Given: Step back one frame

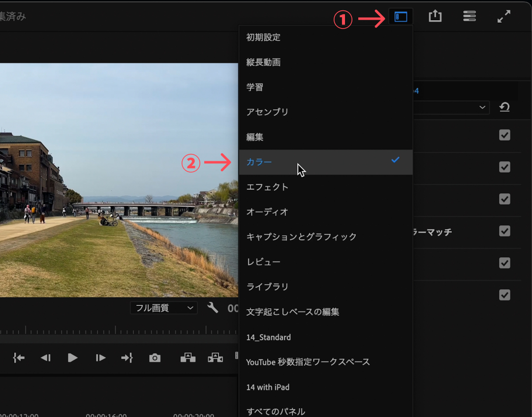Looking at the screenshot, I should (x=45, y=357).
